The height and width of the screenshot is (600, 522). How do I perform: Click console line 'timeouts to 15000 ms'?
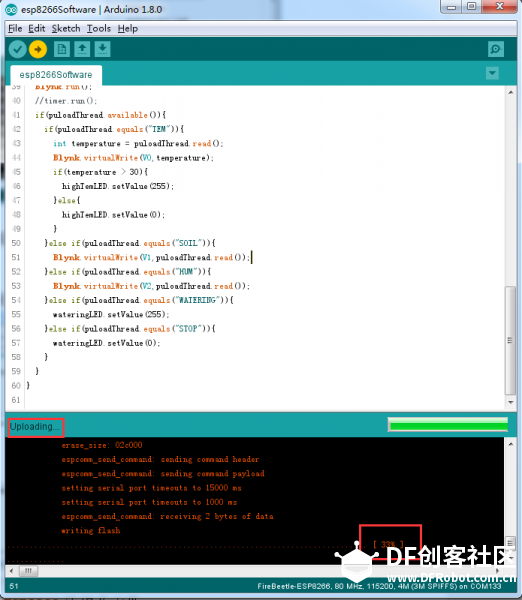tap(152, 488)
